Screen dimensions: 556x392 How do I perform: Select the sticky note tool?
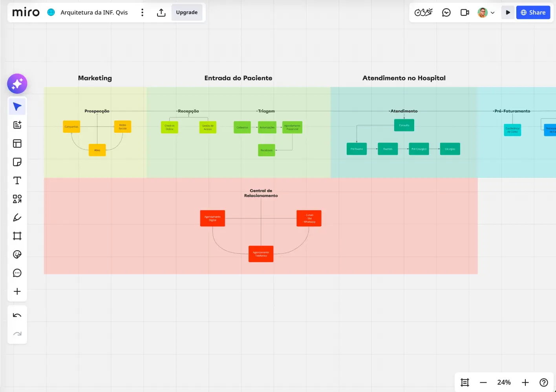click(x=17, y=162)
